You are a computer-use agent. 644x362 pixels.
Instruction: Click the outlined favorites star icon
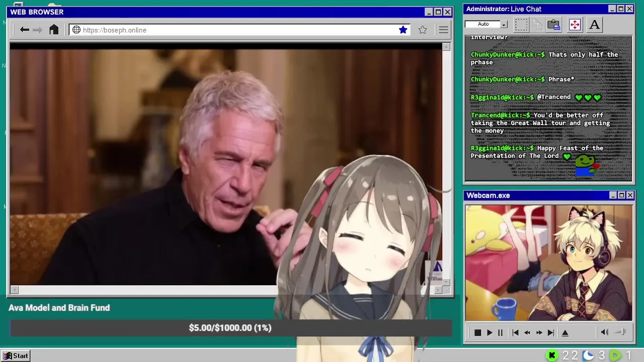coord(423,30)
